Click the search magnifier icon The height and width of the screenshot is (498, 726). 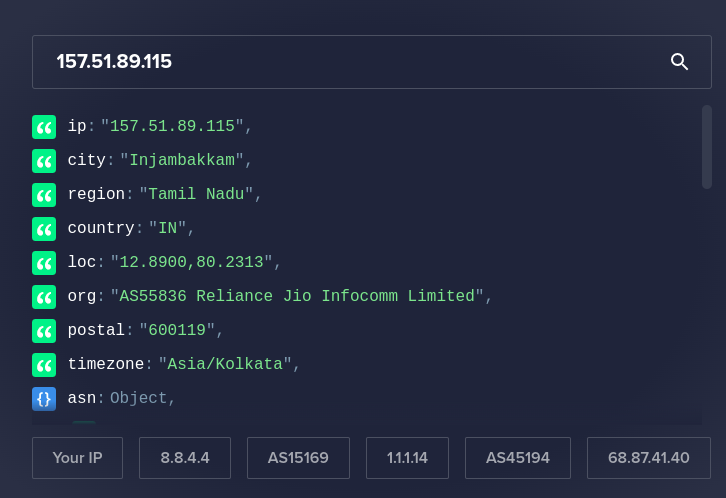coord(679,62)
